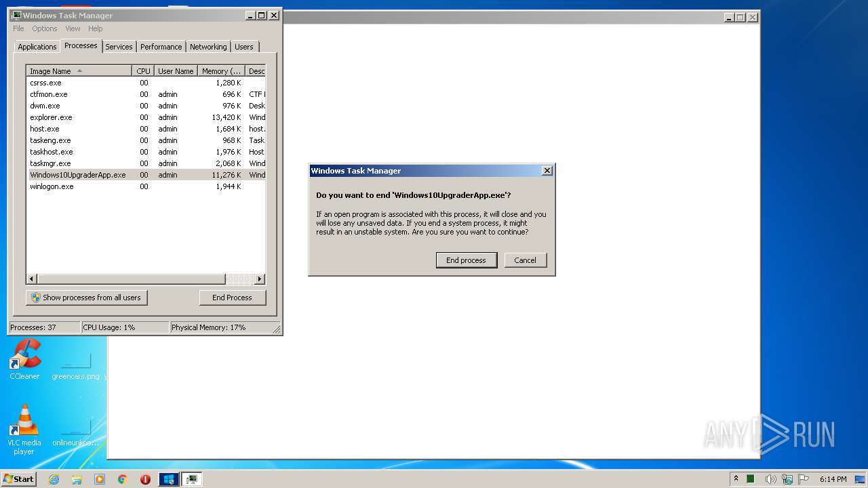The height and width of the screenshot is (488, 868).
Task: Click explorer.exe memory value 13,420 K
Action: click(x=226, y=117)
